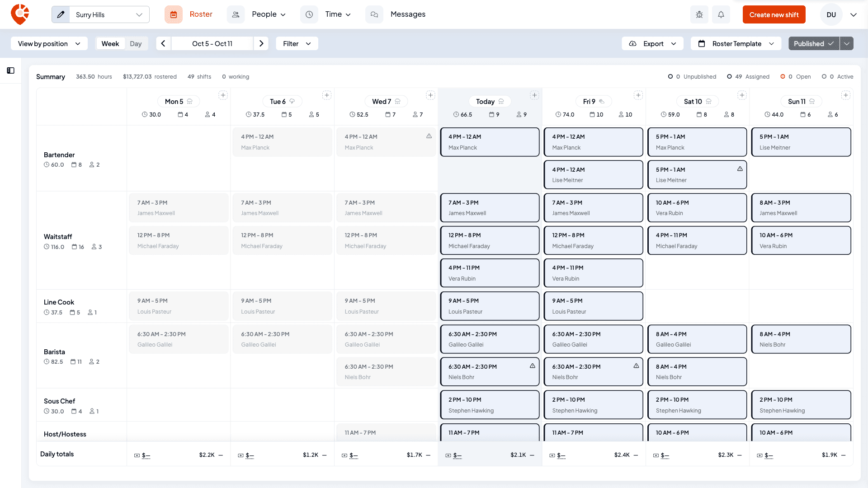Click the DU user avatar

[x=831, y=14]
